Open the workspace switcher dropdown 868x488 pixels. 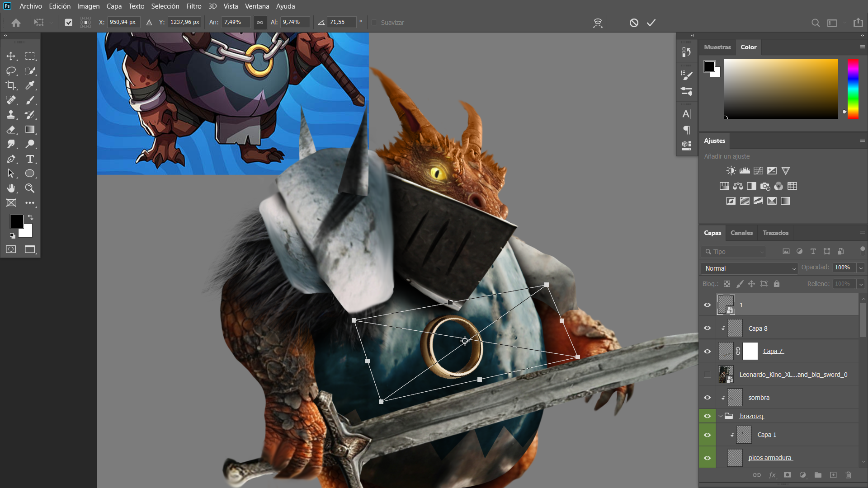click(x=835, y=23)
